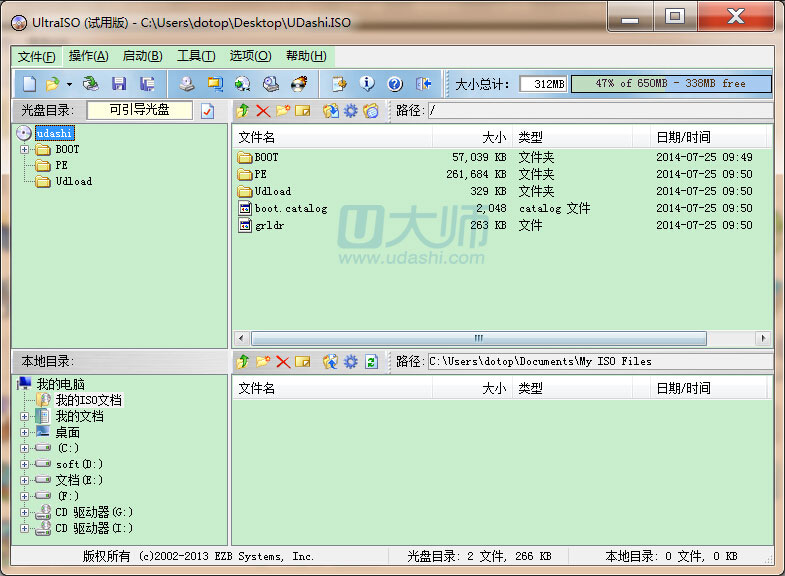
Task: Expand the BOOT folder tree node
Action: click(24, 149)
